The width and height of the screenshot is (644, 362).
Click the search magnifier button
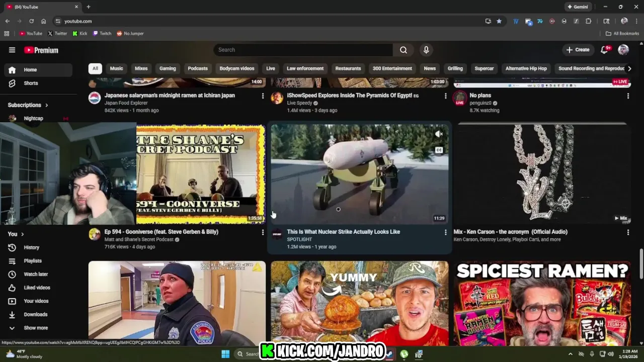[x=404, y=50]
